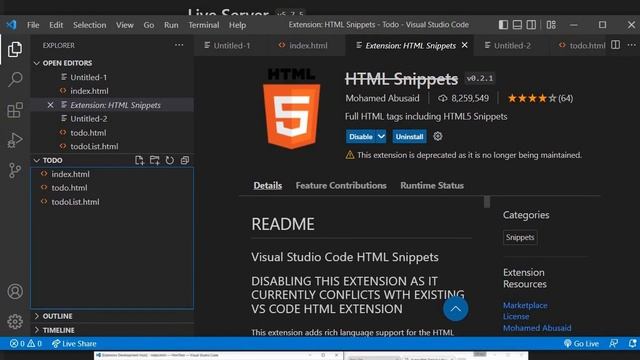Collapse all folders in TODO explorer
This screenshot has width=640, height=360.
pyautogui.click(x=185, y=160)
